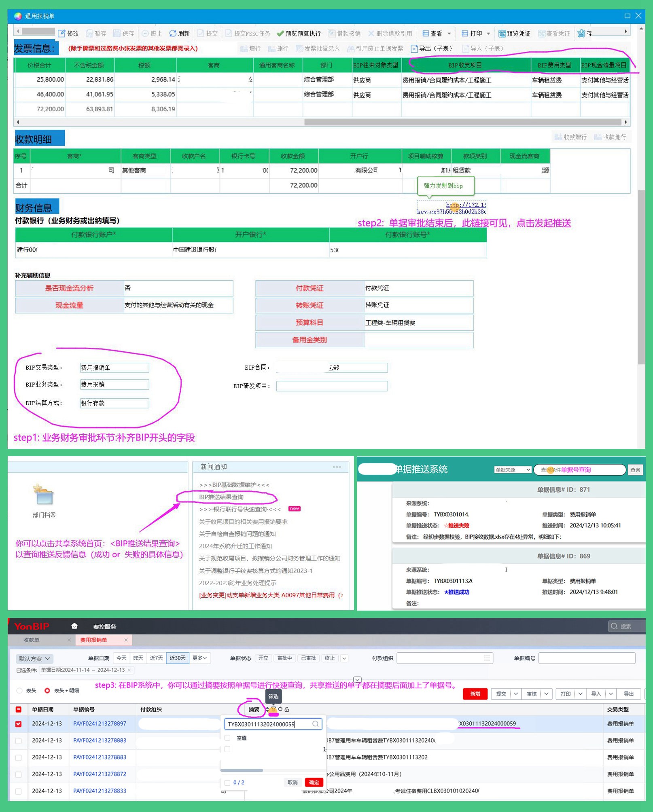Open the 单据来源 dropdown

[x=512, y=469]
